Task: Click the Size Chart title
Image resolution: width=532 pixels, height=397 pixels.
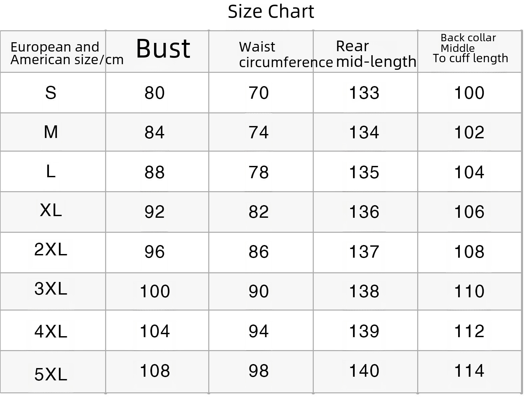Action: [x=271, y=12]
